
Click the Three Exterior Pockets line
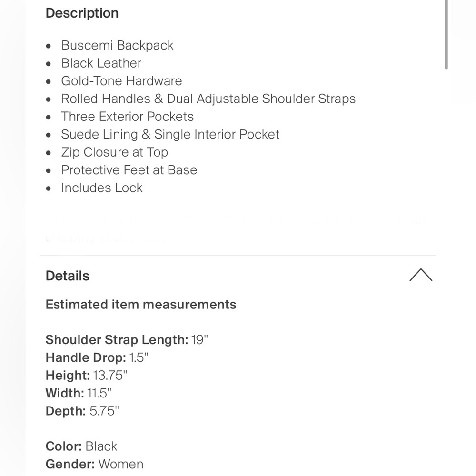point(127,117)
